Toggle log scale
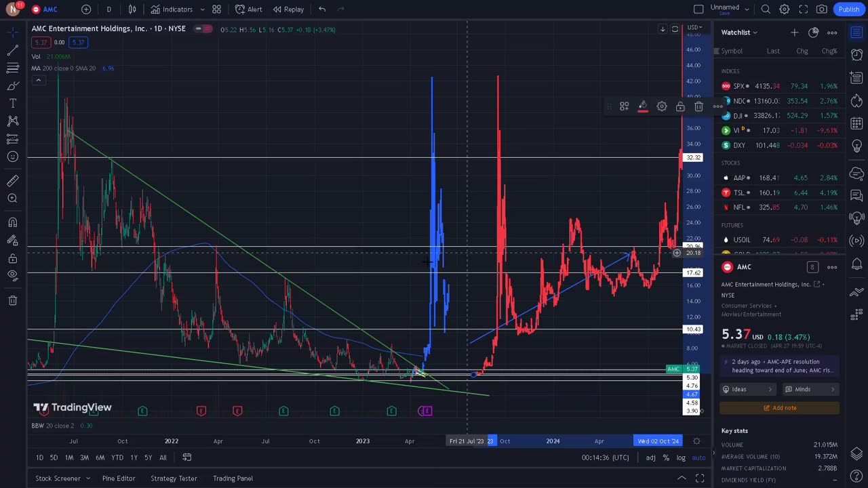The width and height of the screenshot is (868, 488). pos(680,457)
